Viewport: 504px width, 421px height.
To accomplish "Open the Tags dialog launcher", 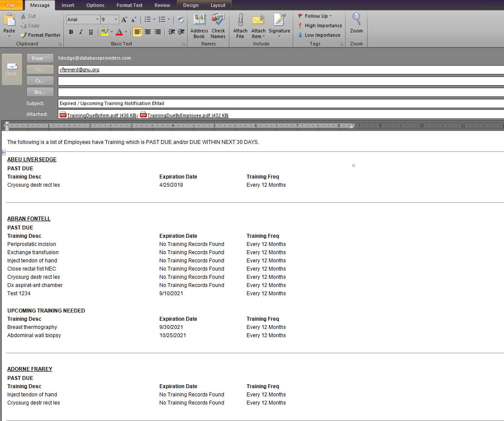I will pyautogui.click(x=341, y=44).
